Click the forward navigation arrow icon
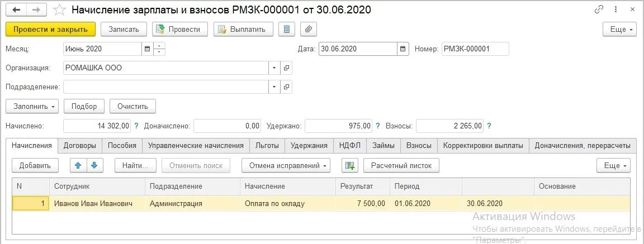 coord(36,10)
